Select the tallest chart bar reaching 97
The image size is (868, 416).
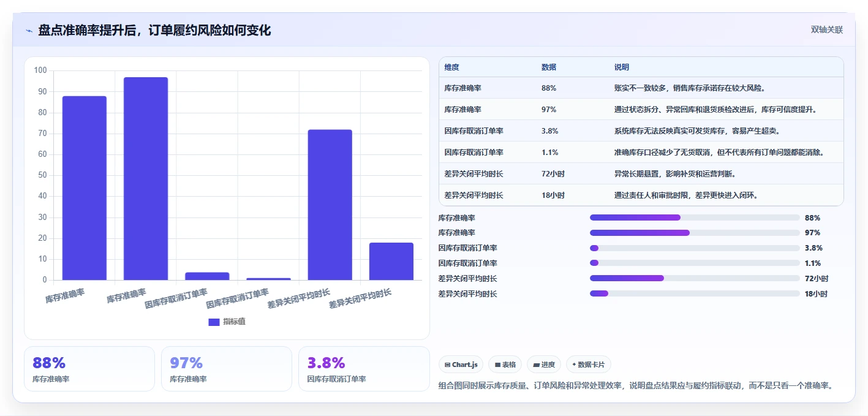click(146, 178)
